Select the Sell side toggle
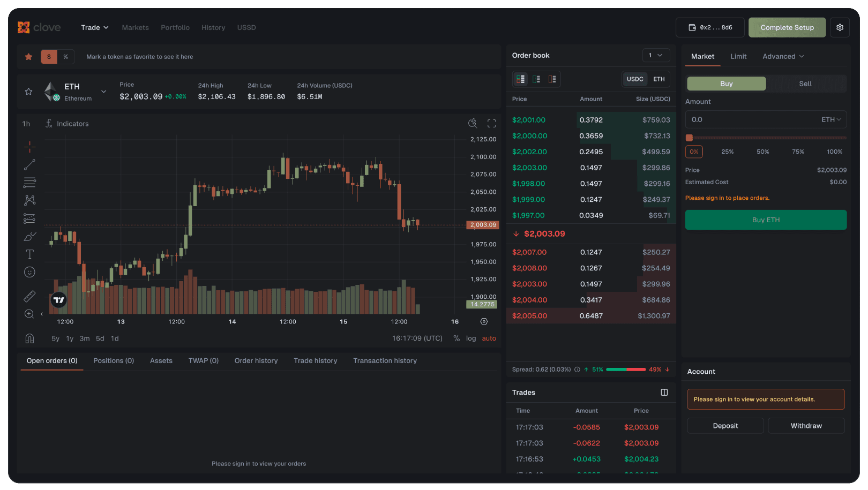The height and width of the screenshot is (490, 868). tap(805, 84)
